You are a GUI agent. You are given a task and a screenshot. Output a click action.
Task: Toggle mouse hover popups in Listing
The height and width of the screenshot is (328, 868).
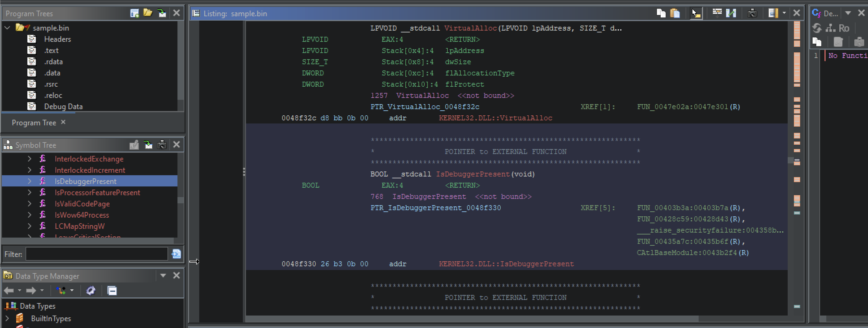pyautogui.click(x=696, y=13)
